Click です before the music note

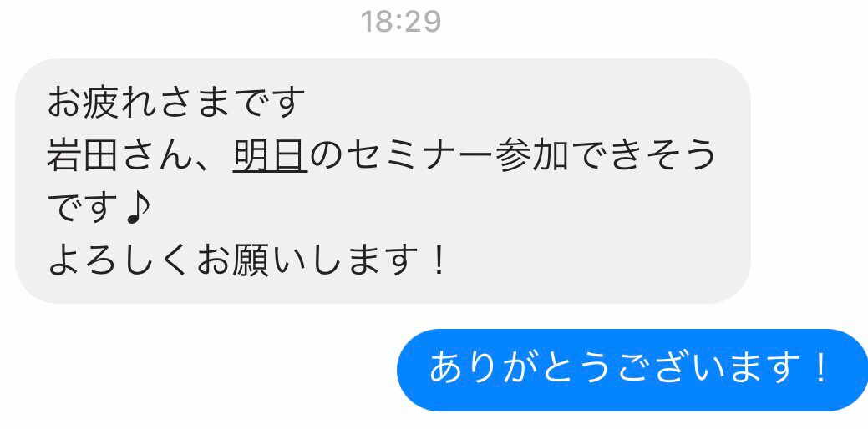click(x=84, y=209)
